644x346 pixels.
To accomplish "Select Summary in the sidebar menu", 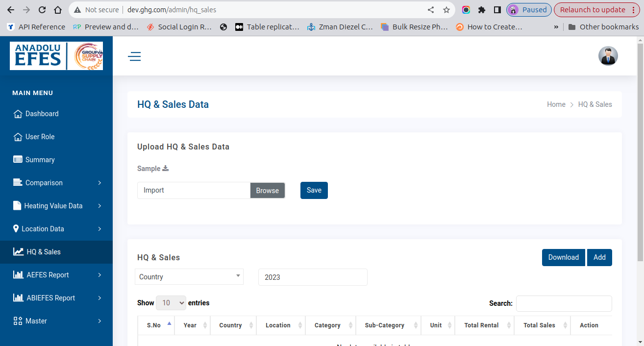I will (40, 160).
